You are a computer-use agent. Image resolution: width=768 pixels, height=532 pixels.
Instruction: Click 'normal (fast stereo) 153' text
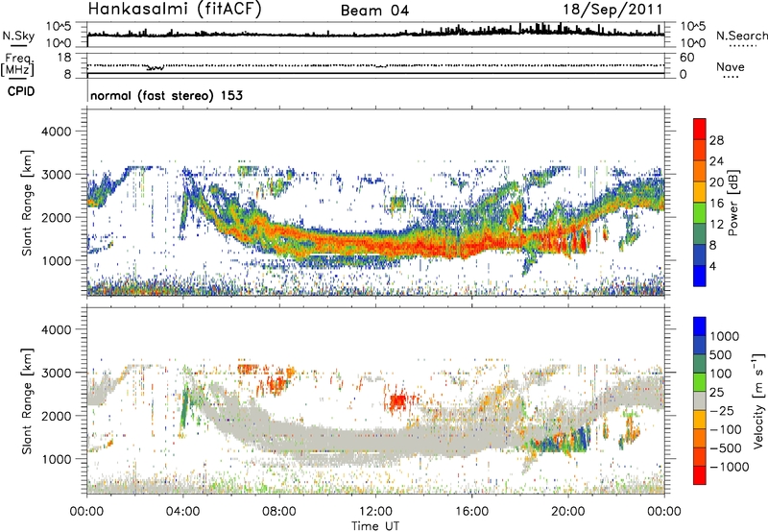coord(166,95)
